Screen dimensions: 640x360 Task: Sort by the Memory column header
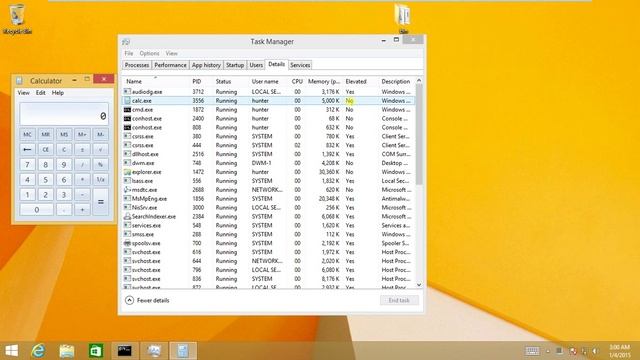pos(324,82)
